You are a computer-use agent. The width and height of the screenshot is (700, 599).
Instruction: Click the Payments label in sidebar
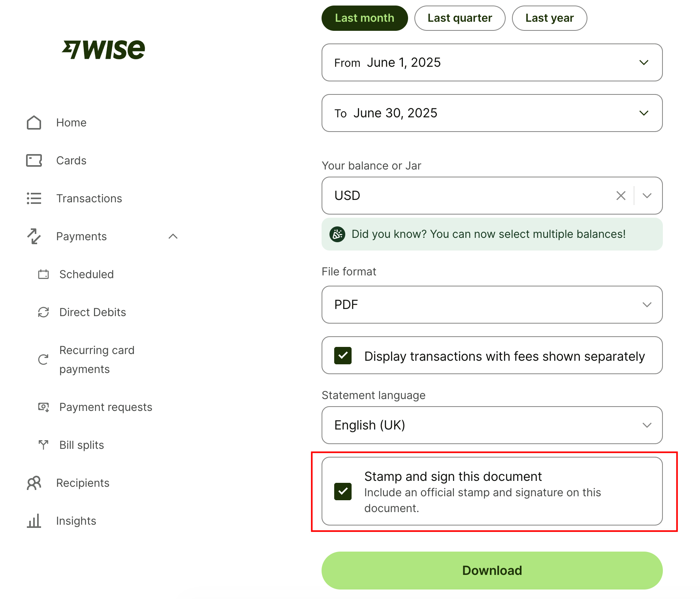tap(81, 236)
